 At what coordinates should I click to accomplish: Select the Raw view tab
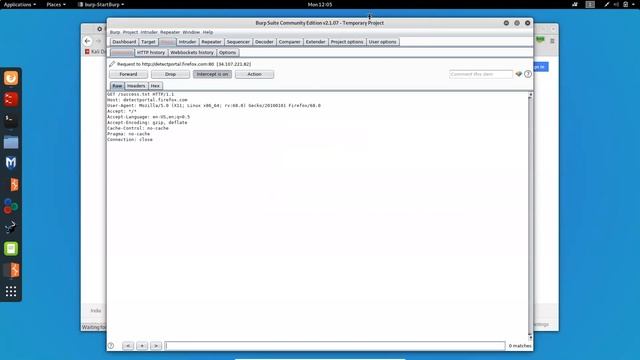(117, 86)
